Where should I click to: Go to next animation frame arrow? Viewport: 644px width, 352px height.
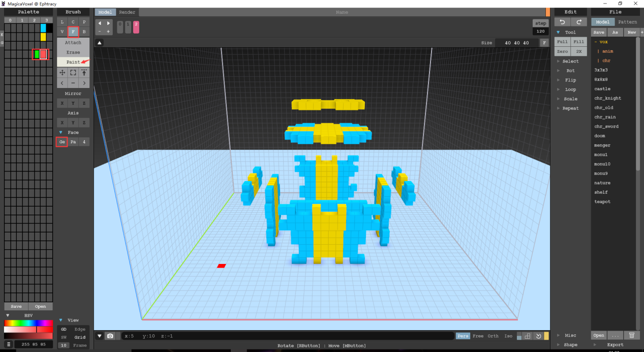(x=108, y=23)
